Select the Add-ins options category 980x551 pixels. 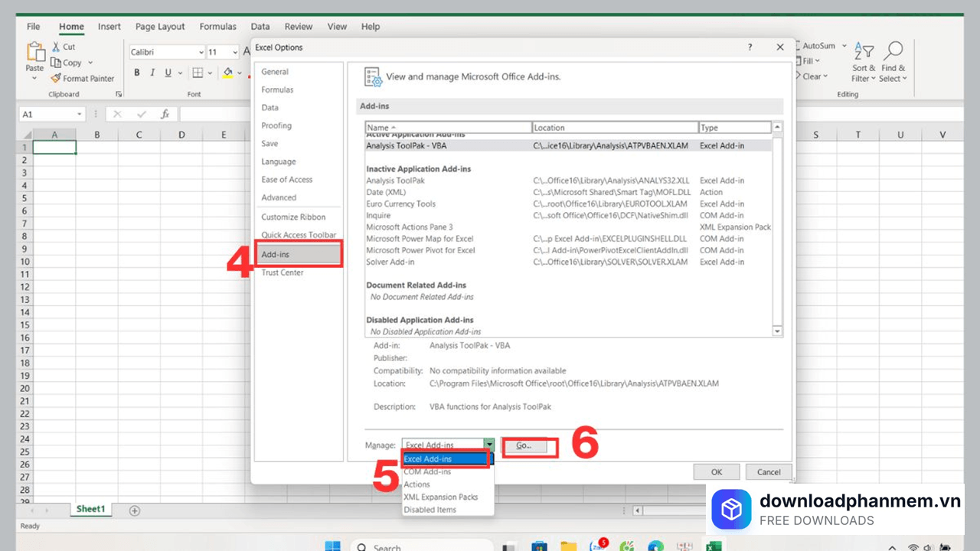(299, 254)
